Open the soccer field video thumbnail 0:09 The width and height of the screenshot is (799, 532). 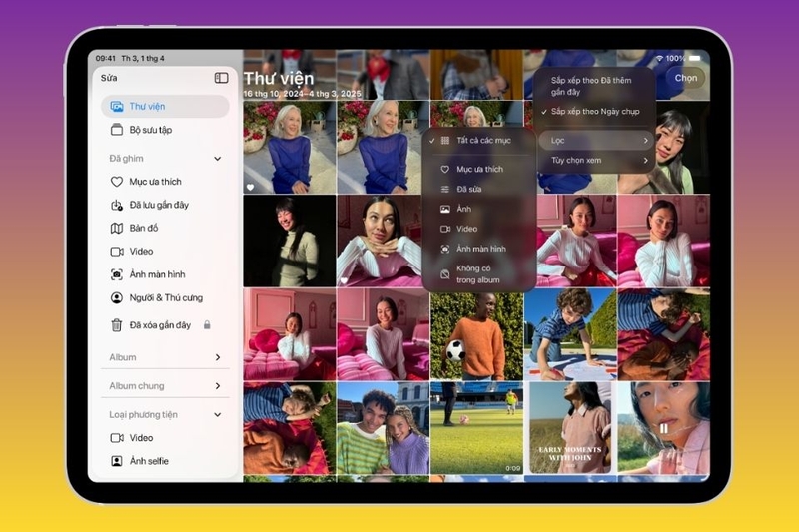coord(476,428)
